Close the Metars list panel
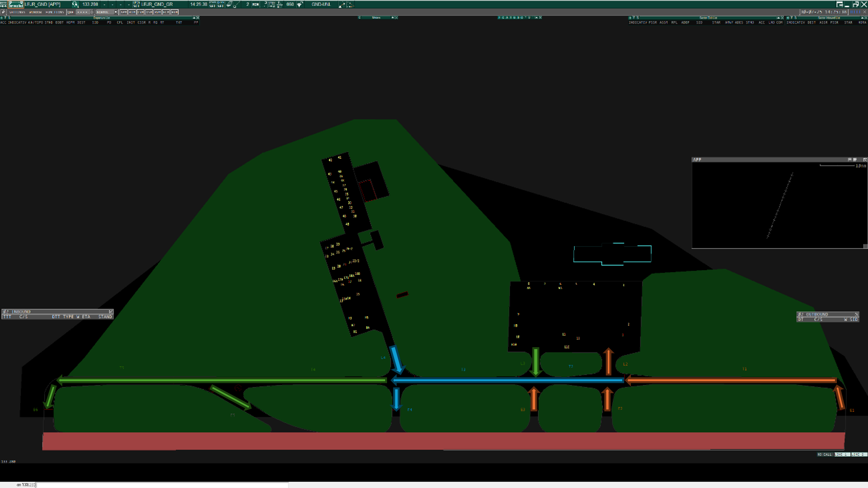 [397, 18]
